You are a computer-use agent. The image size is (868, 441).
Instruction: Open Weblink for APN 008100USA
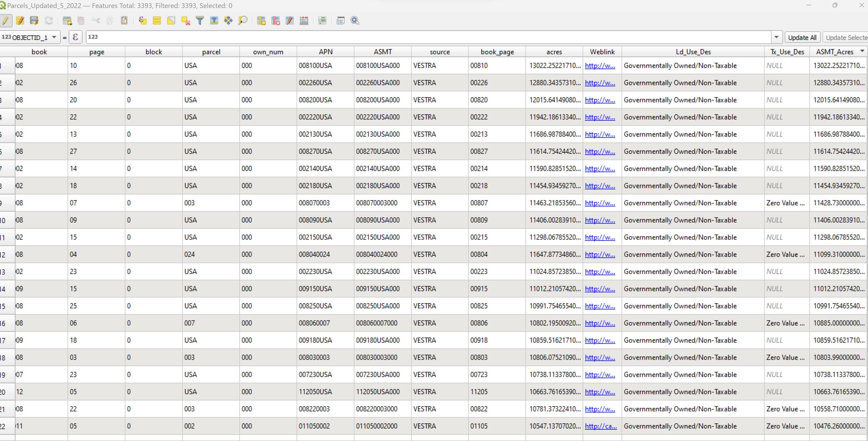point(600,66)
